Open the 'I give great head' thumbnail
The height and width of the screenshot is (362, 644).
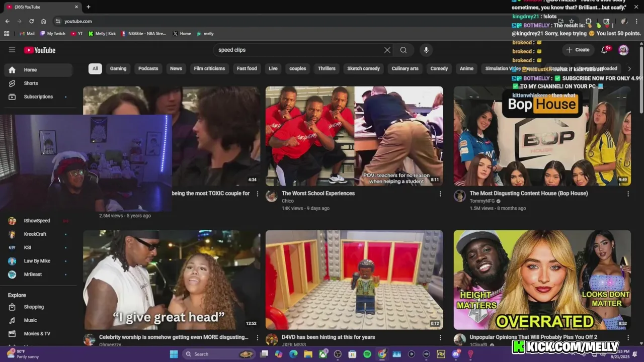172,280
